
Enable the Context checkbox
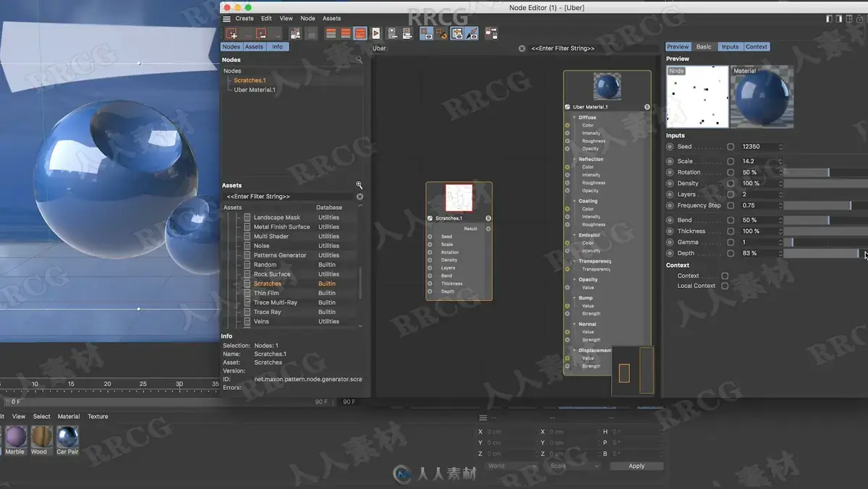[x=725, y=276]
